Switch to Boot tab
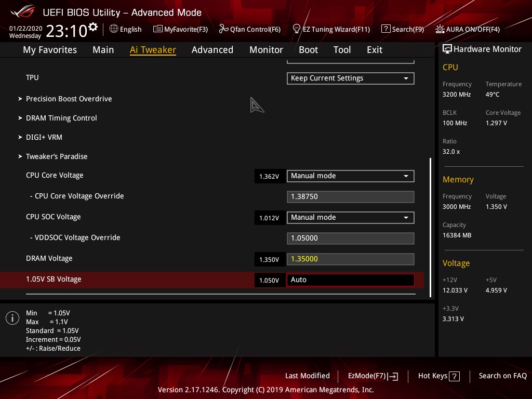The image size is (532, 399). [x=308, y=50]
